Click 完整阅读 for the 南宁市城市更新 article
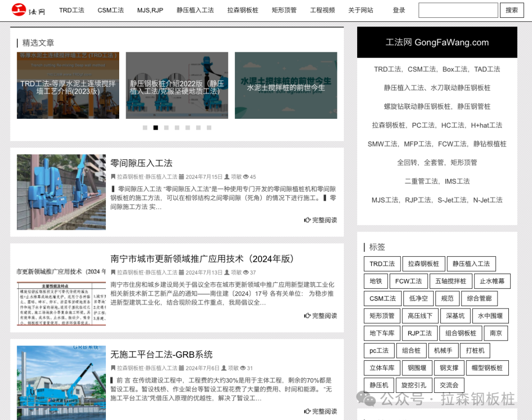 (x=321, y=316)
